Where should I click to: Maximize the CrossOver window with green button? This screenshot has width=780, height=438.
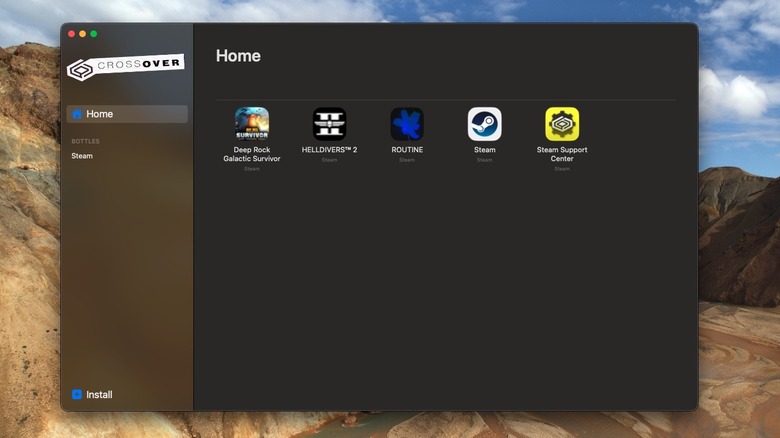point(94,34)
